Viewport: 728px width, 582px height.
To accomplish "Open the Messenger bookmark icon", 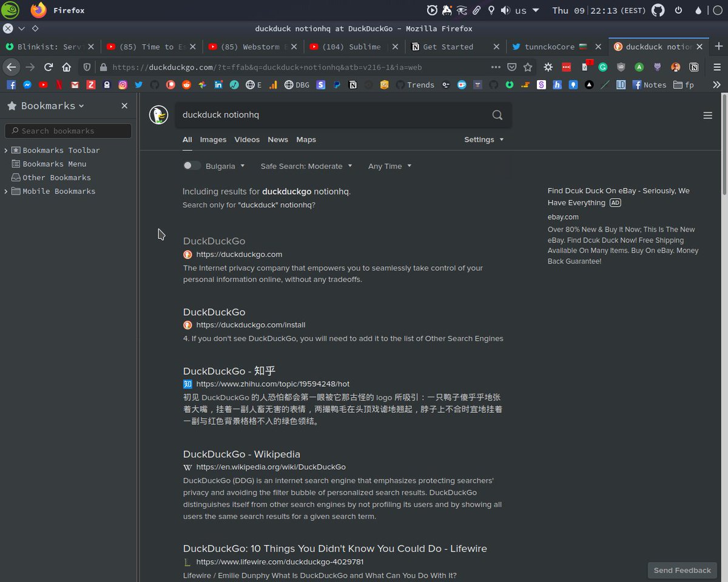I will point(27,85).
